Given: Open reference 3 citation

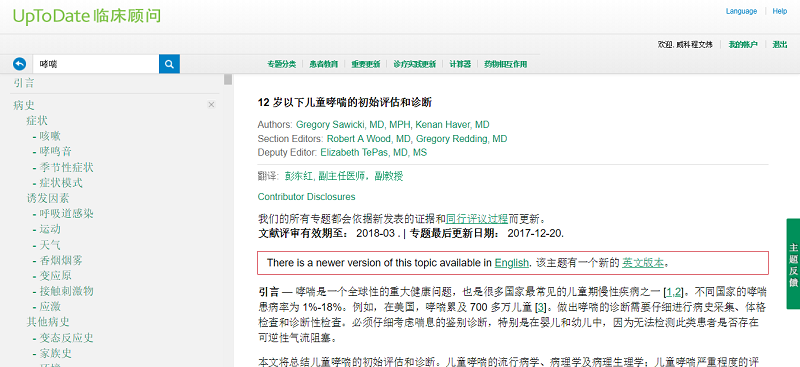Looking at the screenshot, I should 540,307.
